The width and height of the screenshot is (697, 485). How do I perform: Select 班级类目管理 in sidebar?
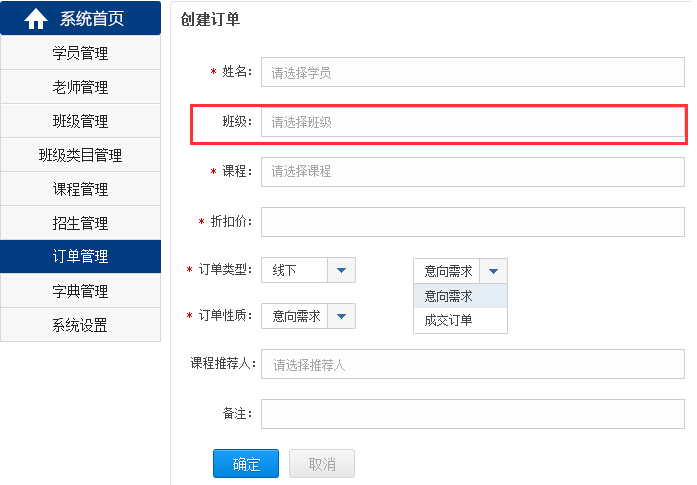80,156
